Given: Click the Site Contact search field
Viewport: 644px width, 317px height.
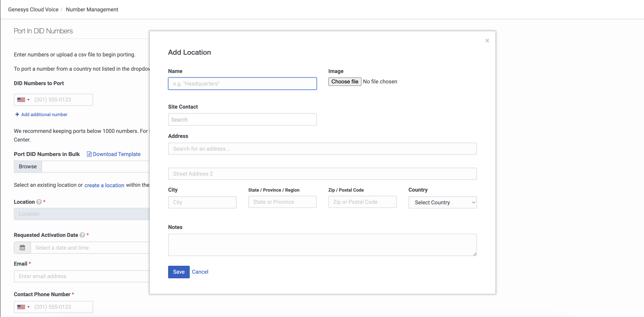Looking at the screenshot, I should [242, 119].
